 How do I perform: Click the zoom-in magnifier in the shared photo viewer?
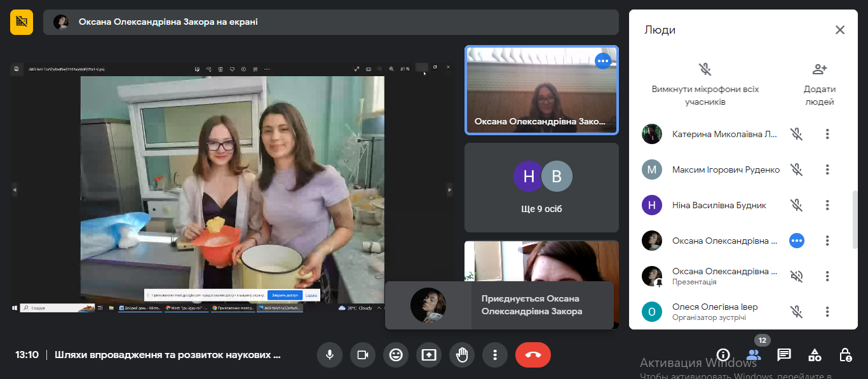click(x=391, y=69)
